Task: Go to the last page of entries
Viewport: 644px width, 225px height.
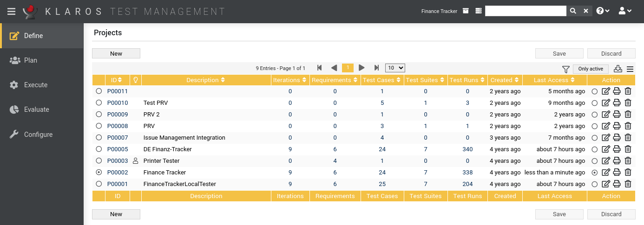Action: click(376, 68)
